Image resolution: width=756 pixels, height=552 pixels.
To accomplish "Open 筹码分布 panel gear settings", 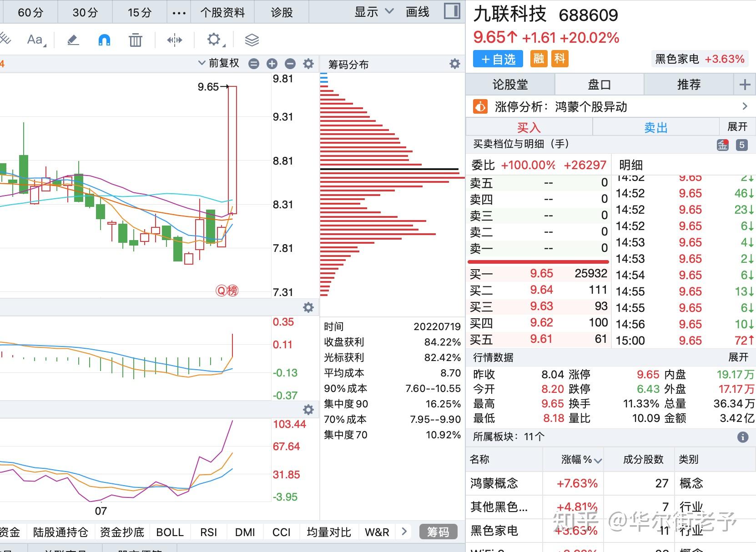I will (455, 64).
